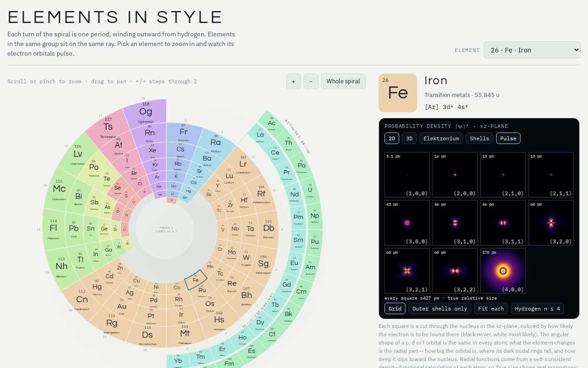Select Polonium (Po) on the spiral

(94, 167)
